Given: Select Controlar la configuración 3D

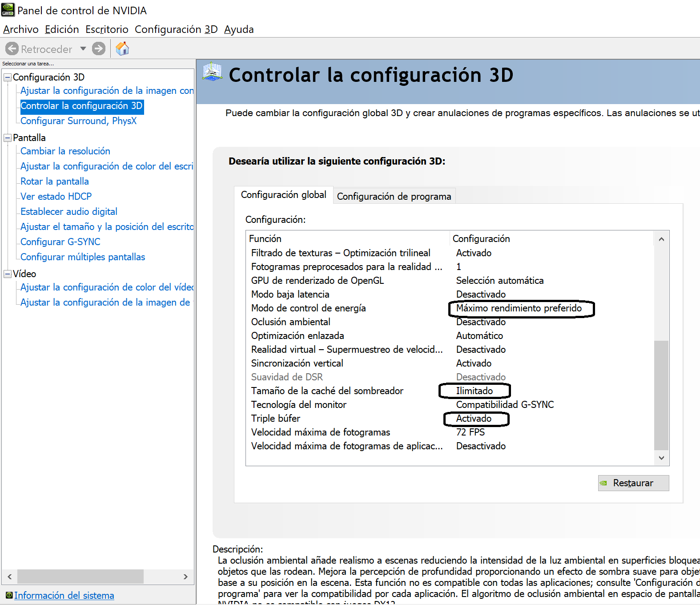Looking at the screenshot, I should coord(81,106).
